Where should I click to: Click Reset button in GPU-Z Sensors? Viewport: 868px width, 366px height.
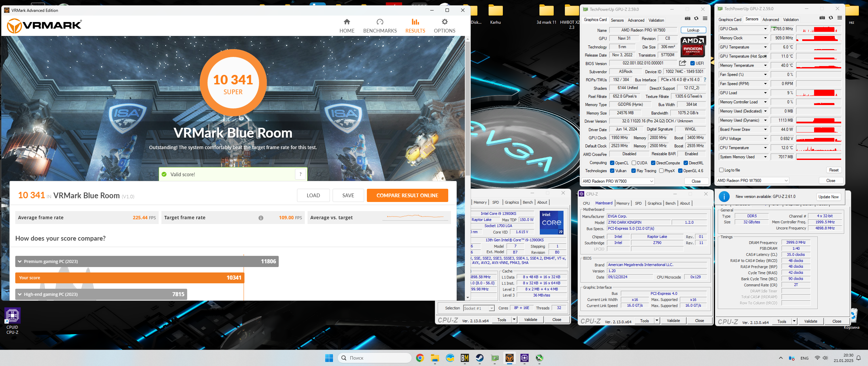click(834, 170)
